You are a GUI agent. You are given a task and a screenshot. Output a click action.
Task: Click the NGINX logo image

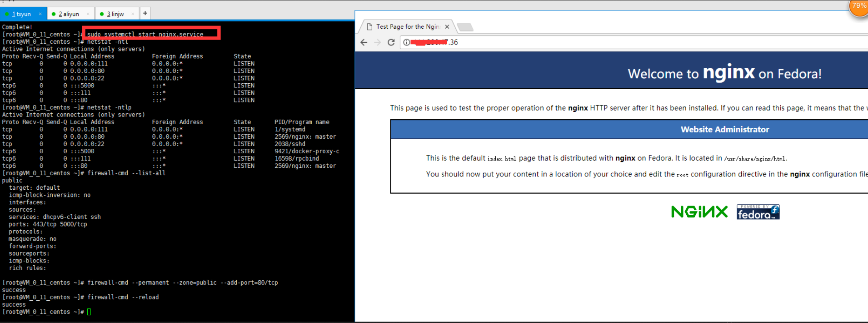click(699, 212)
